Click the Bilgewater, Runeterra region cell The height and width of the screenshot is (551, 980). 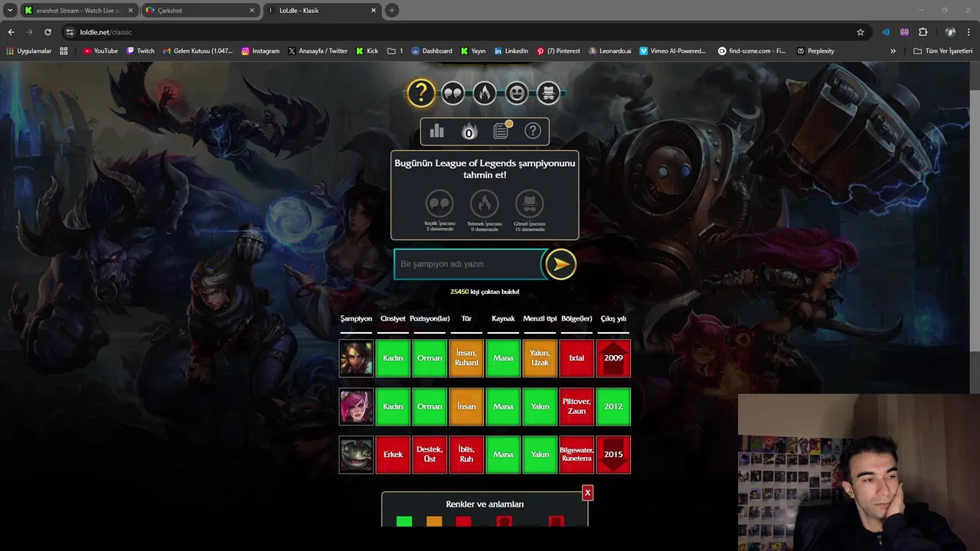coord(577,455)
